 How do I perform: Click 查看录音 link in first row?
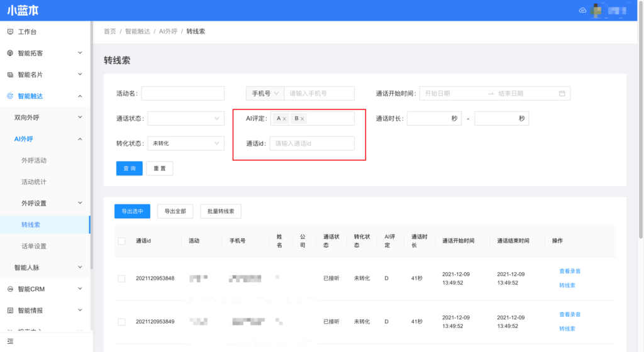click(570, 272)
